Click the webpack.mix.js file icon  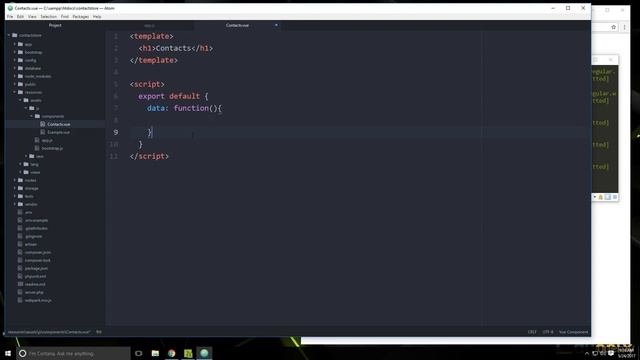coord(20,300)
